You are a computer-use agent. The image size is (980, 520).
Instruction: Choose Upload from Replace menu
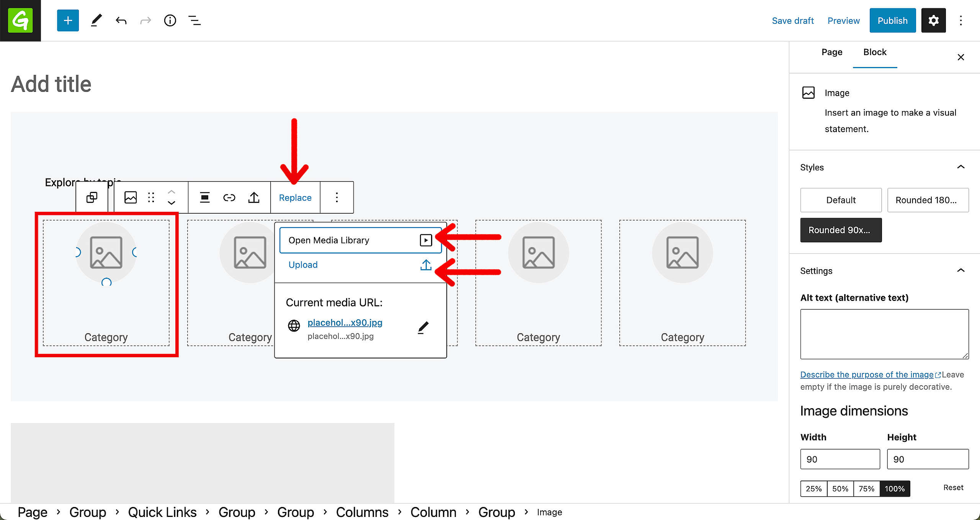(360, 265)
